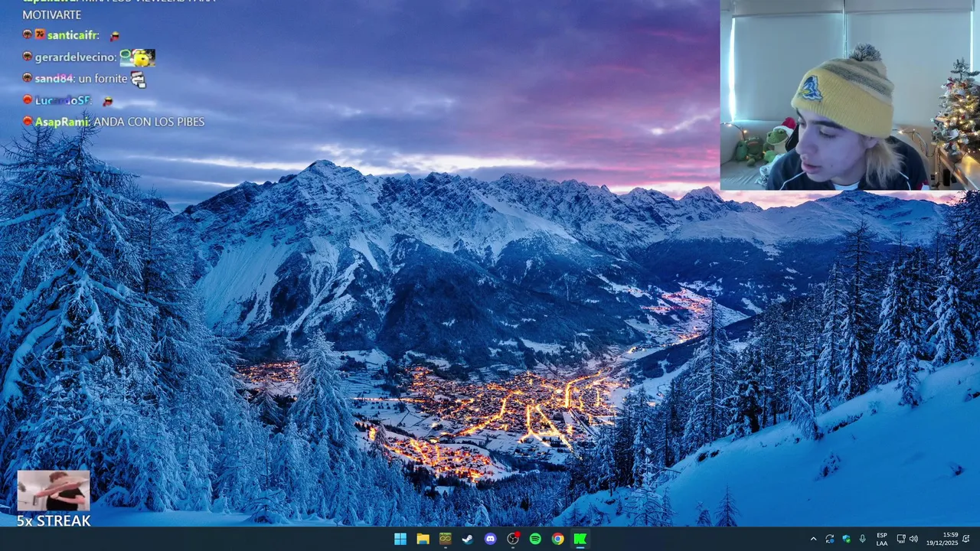Click the streak GIF thumbnail

[x=54, y=491]
